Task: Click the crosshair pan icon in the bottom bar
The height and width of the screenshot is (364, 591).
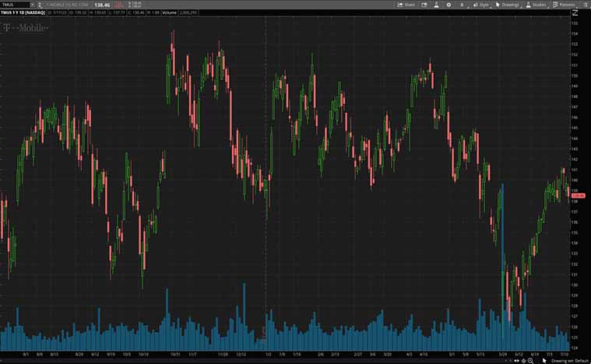Action: pyautogui.click(x=523, y=361)
